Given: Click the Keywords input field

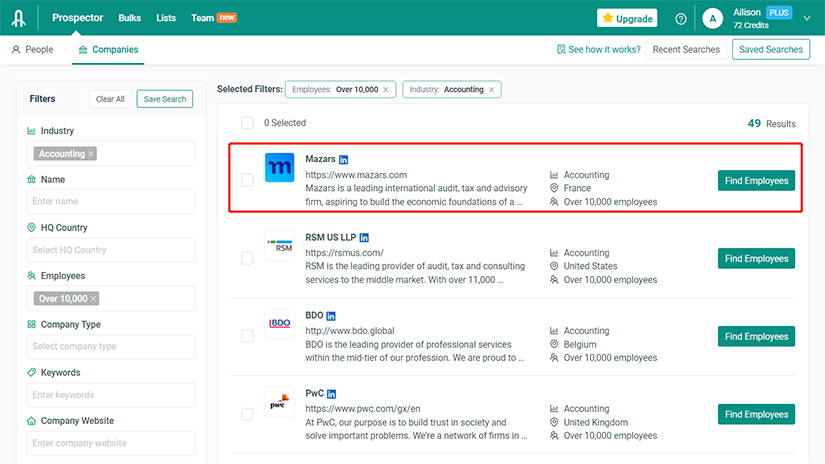Looking at the screenshot, I should point(111,395).
